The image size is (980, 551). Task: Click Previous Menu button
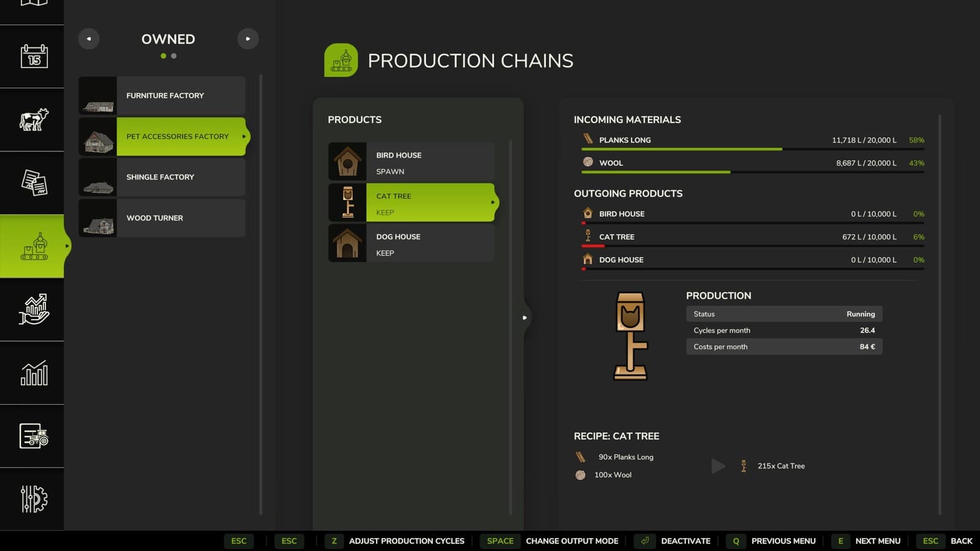[x=771, y=541]
